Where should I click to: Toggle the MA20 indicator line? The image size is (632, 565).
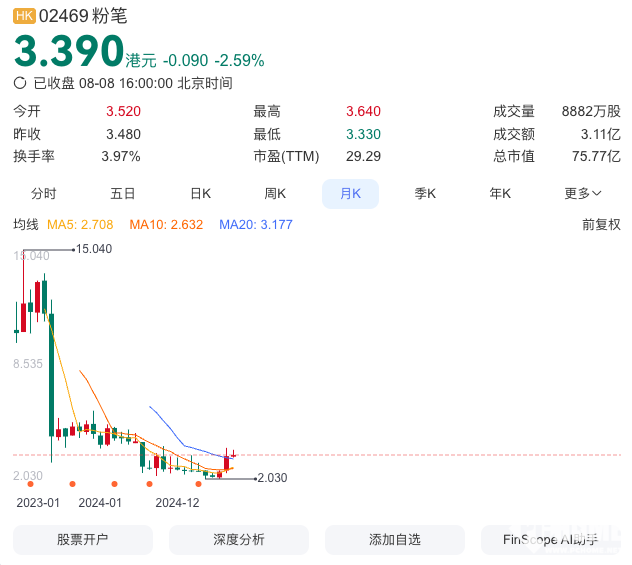click(255, 225)
